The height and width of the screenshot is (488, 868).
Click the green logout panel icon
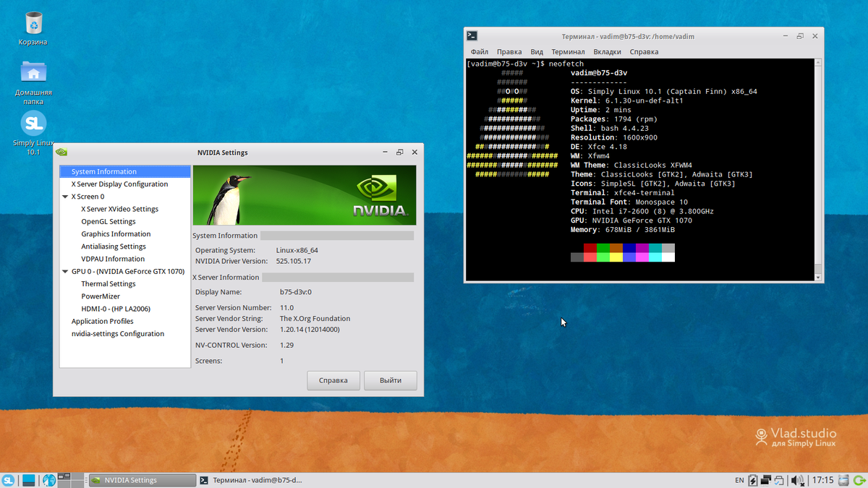(859, 480)
